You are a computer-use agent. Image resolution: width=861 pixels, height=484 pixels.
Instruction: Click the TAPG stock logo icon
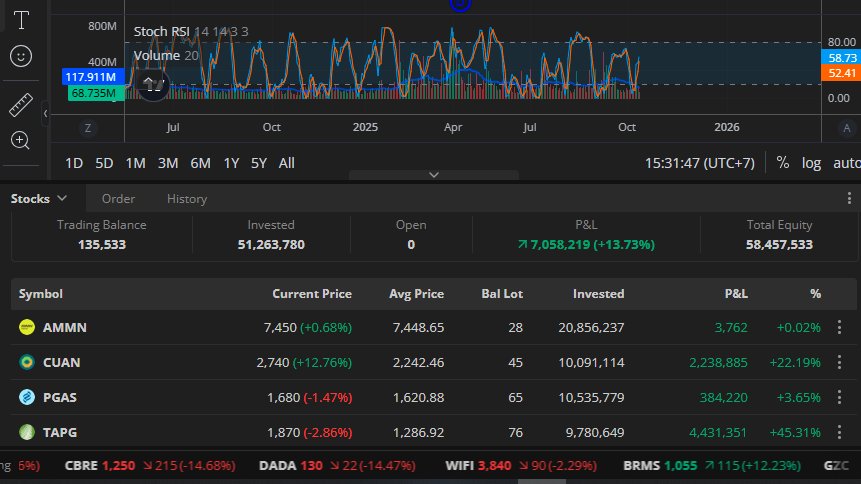[x=27, y=432]
